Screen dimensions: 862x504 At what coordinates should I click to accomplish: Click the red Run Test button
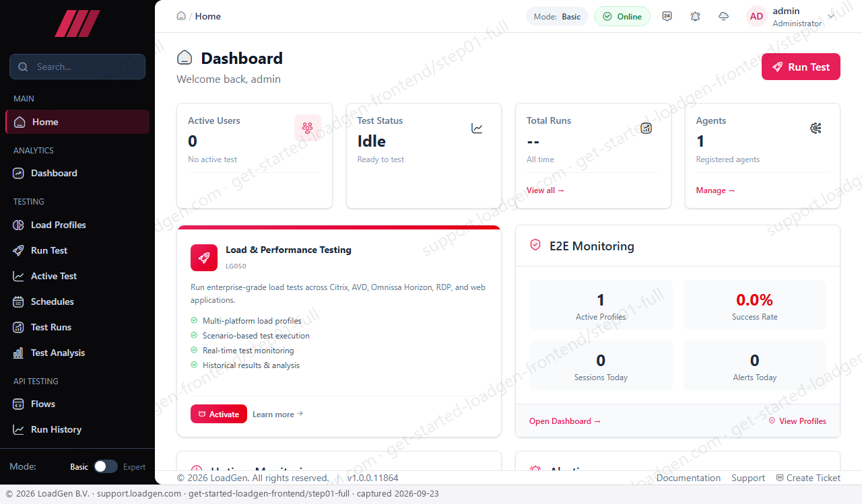801,67
